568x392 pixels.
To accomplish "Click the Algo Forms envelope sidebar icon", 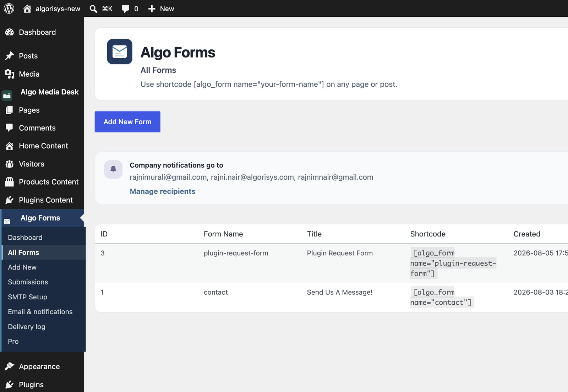I will pos(7,222).
